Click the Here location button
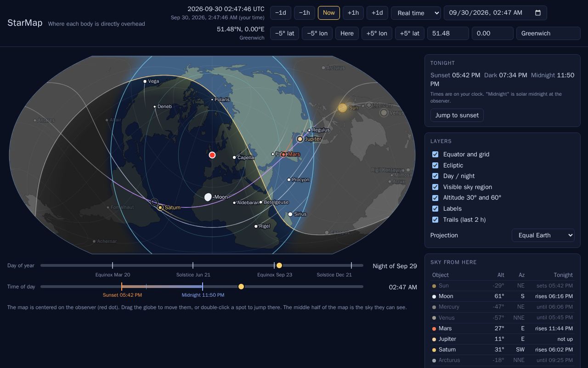 pos(347,33)
